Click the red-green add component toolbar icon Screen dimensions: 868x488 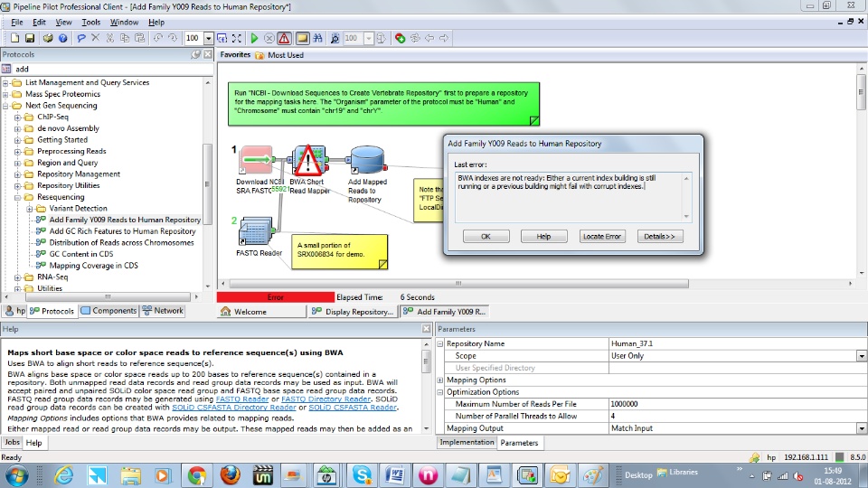click(x=400, y=38)
